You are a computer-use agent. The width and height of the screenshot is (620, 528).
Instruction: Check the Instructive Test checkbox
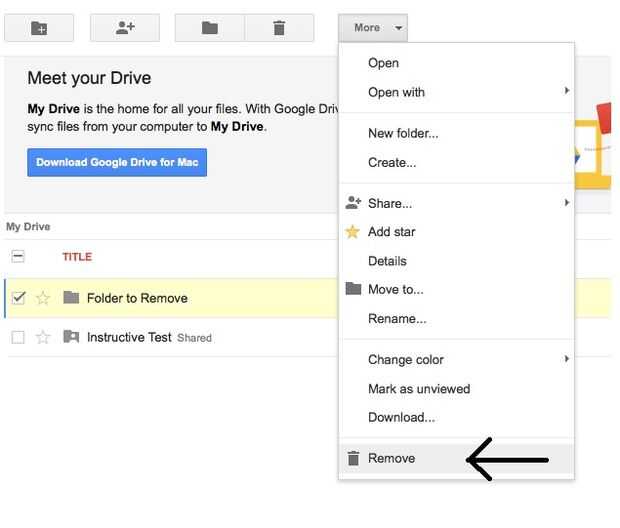[18, 338]
